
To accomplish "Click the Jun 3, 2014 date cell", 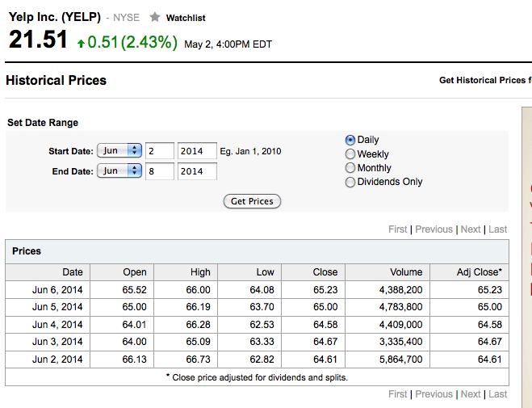I will coord(48,342).
